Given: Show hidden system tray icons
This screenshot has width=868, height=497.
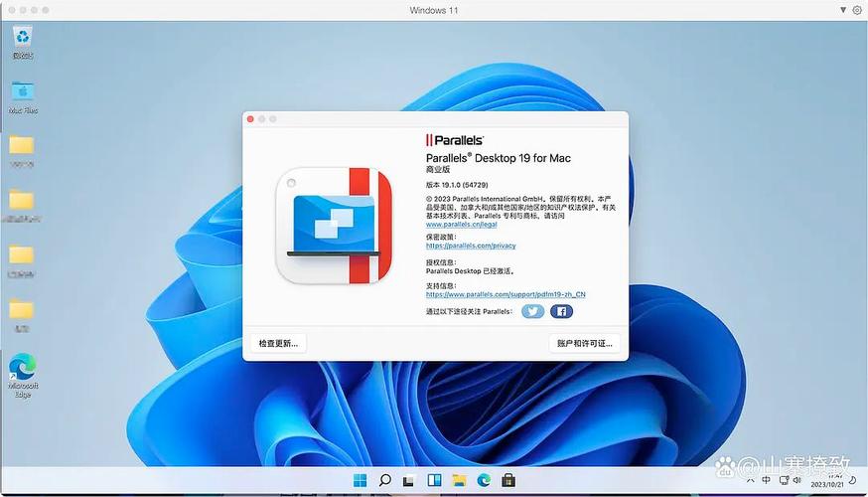Looking at the screenshot, I should pos(750,480).
